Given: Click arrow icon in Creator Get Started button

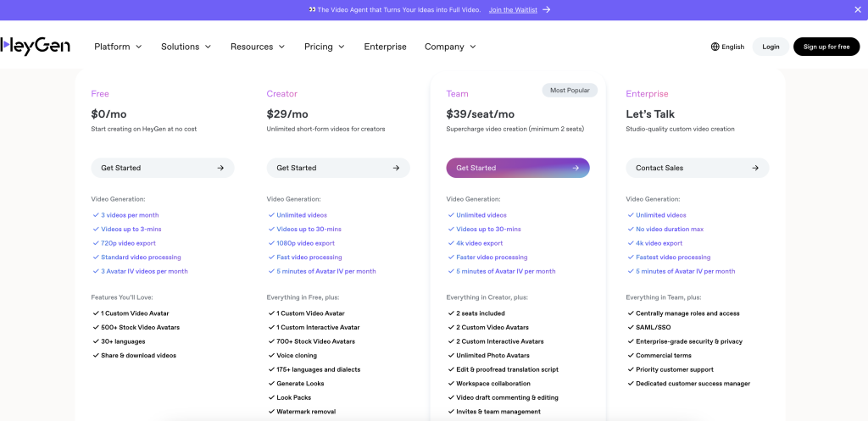Looking at the screenshot, I should pyautogui.click(x=396, y=168).
